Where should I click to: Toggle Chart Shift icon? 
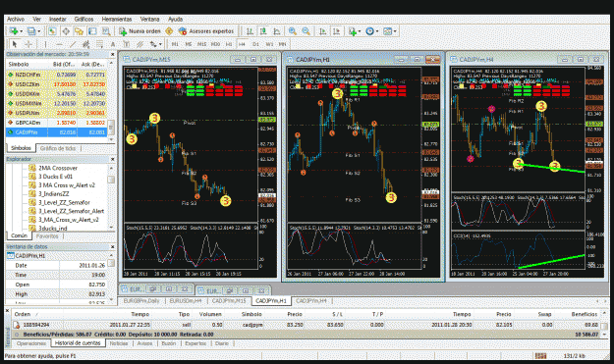point(336,31)
